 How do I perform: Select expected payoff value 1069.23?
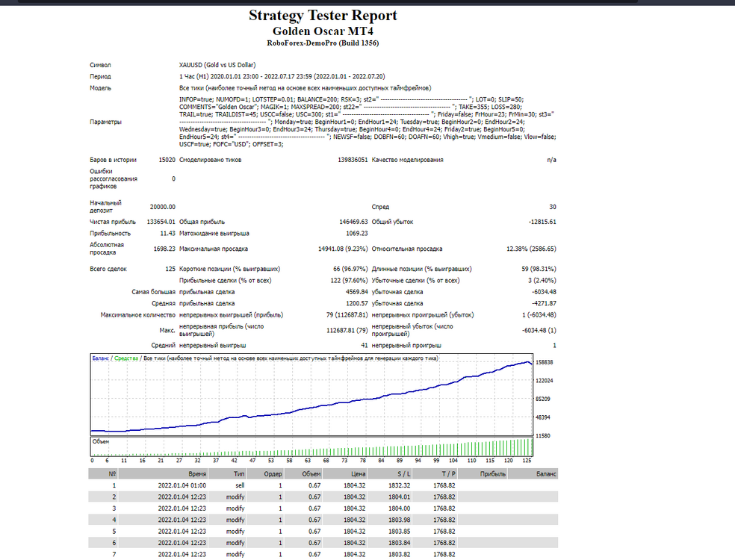click(357, 234)
